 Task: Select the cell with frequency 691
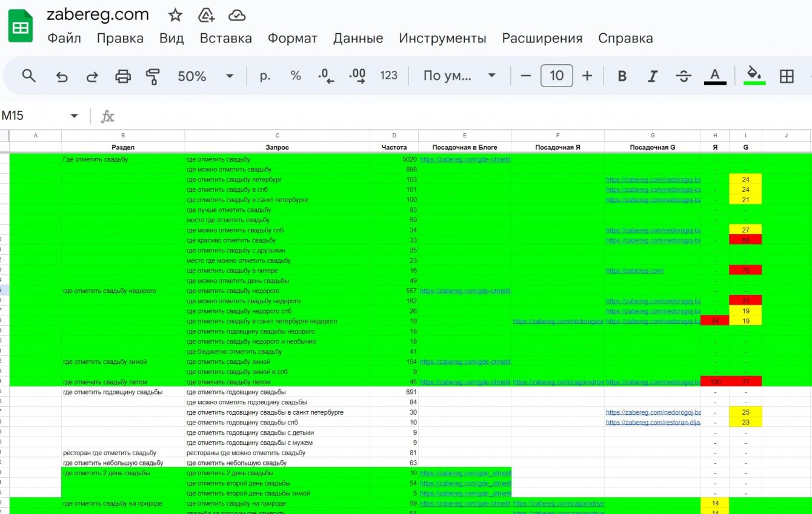coord(394,392)
